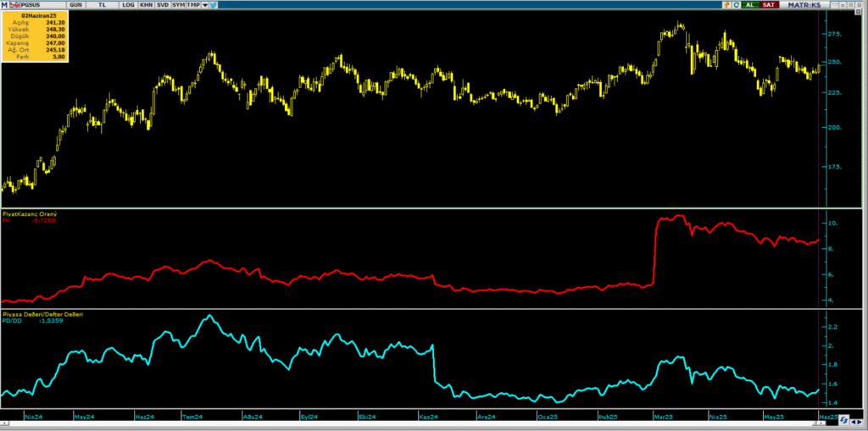Image resolution: width=868 pixels, height=431 pixels.
Task: Toggle the KHN channel option
Action: coord(146,5)
